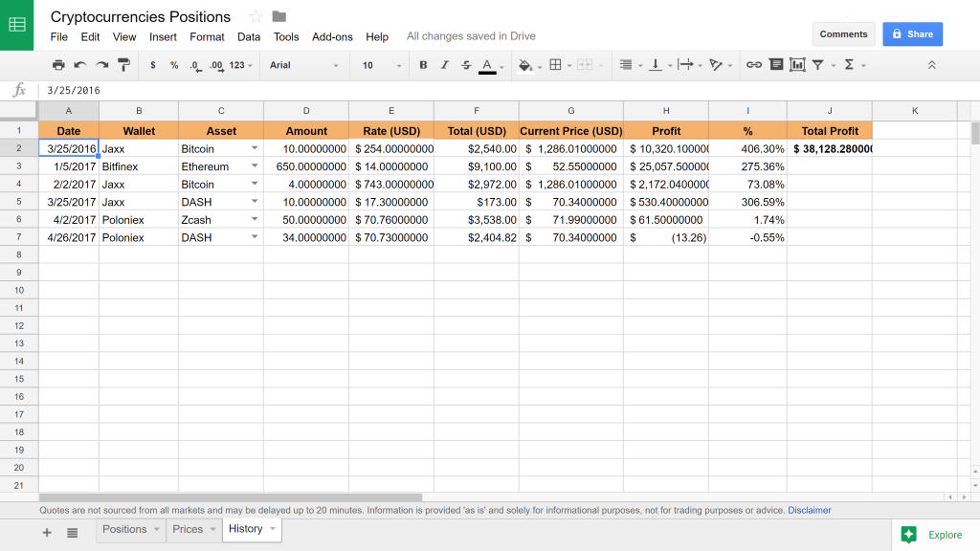Viewport: 980px width, 551px height.
Task: Insert a link
Action: 754,65
